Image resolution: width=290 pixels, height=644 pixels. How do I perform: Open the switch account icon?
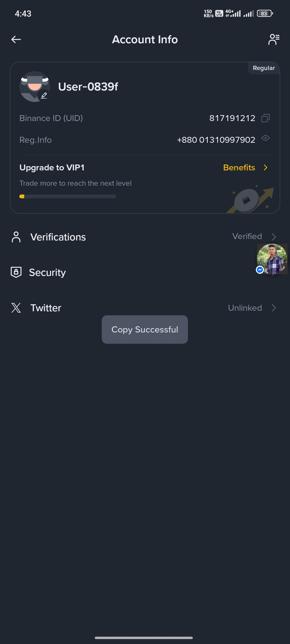(x=274, y=39)
